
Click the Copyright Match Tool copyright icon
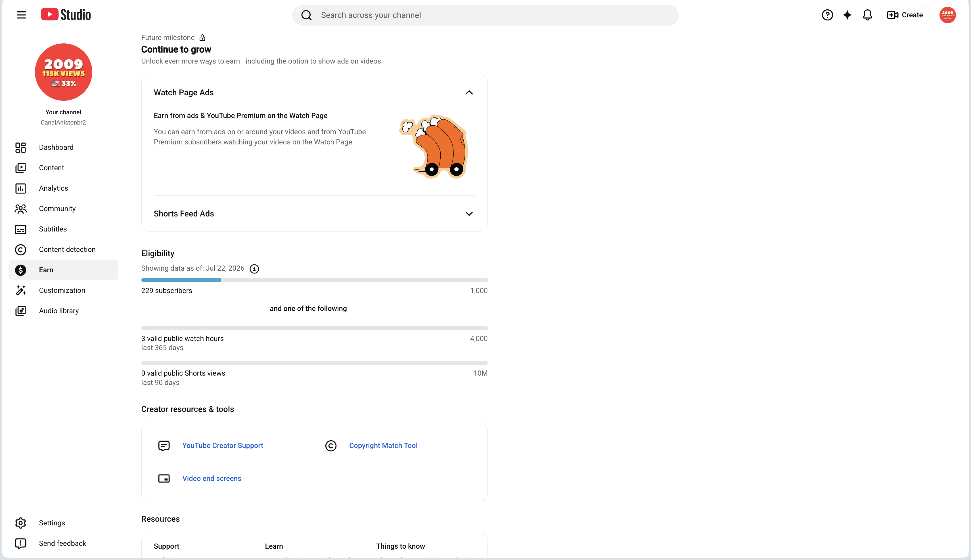(x=331, y=446)
